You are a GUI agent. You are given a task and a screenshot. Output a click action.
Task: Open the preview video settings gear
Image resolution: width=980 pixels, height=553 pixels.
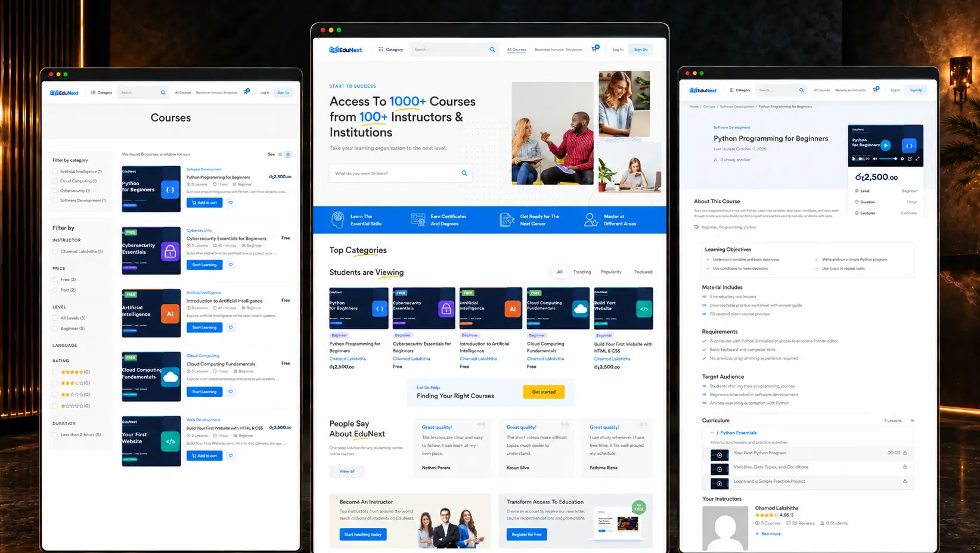(903, 159)
